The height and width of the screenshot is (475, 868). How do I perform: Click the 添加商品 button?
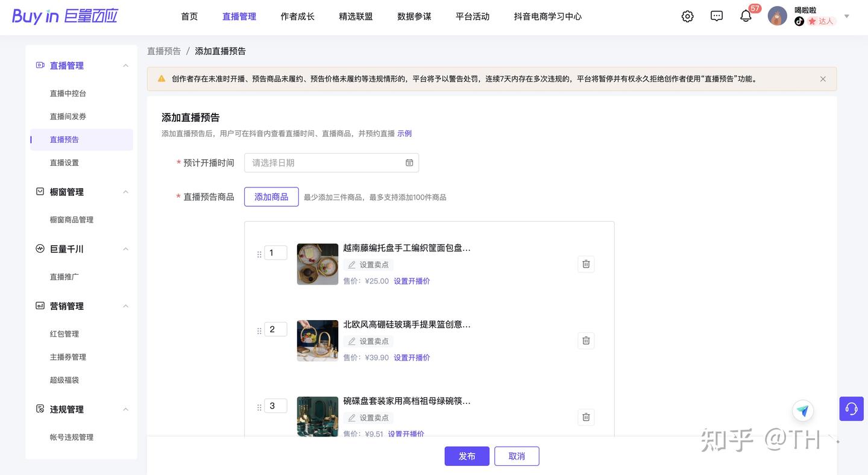[x=271, y=197]
